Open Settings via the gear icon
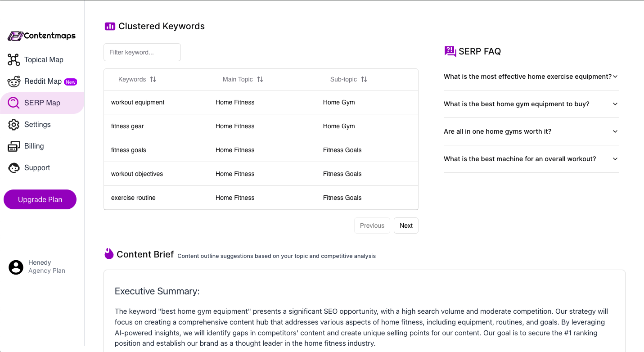The height and width of the screenshot is (352, 644). click(14, 125)
